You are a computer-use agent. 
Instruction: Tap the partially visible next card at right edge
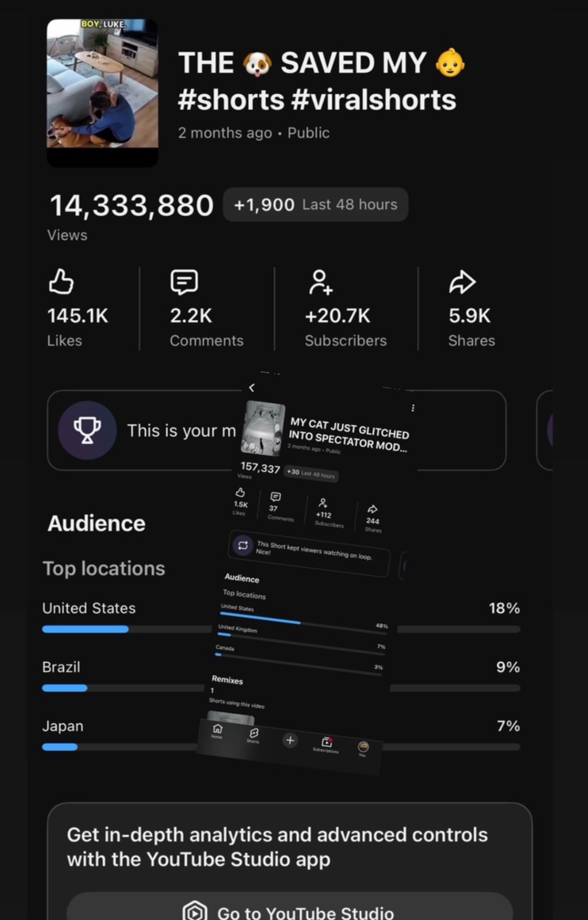pos(545,430)
